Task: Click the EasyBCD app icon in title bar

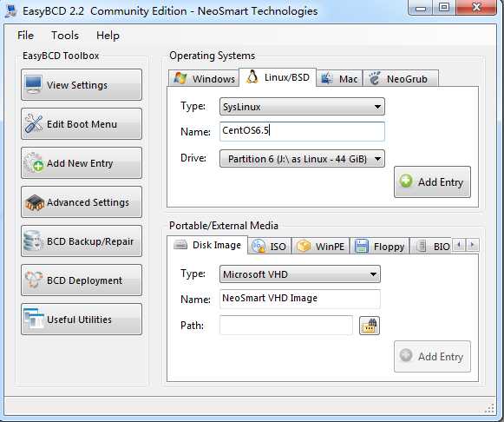Action: coord(11,11)
